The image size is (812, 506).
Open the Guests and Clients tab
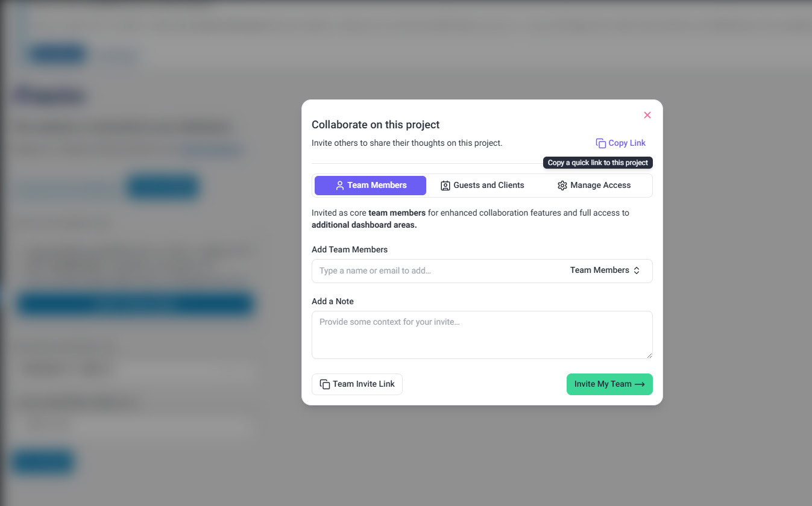coord(482,186)
